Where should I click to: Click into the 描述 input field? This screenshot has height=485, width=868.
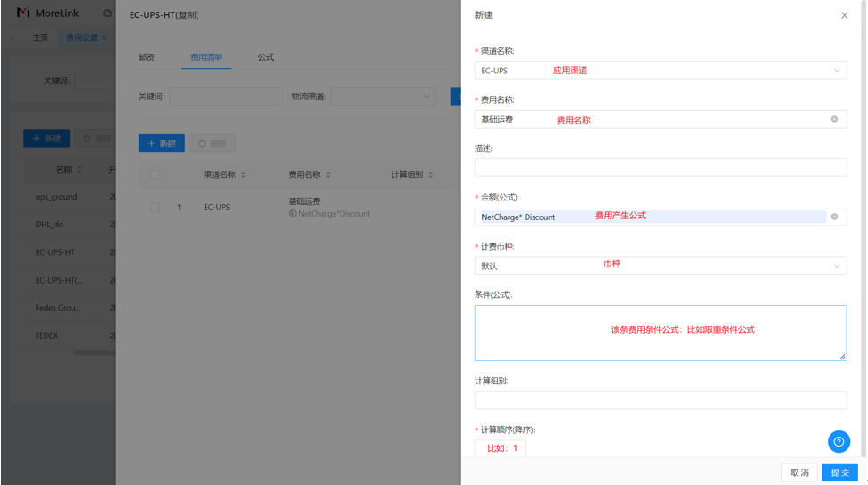tap(660, 167)
